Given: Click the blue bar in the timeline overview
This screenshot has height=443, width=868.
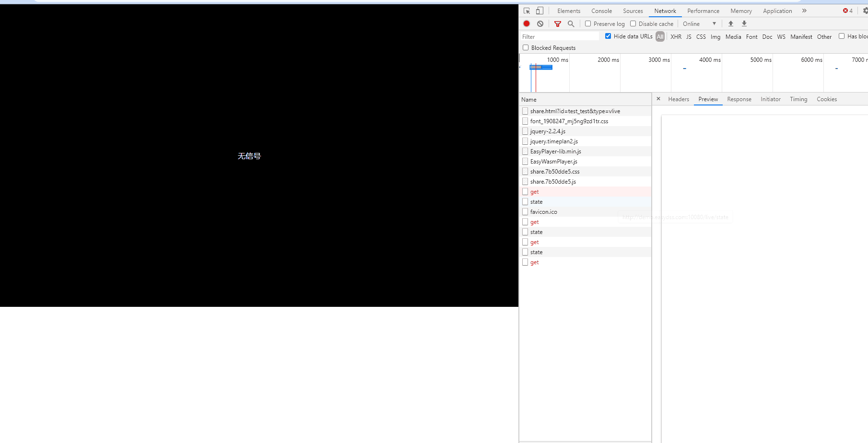Looking at the screenshot, I should pos(541,68).
